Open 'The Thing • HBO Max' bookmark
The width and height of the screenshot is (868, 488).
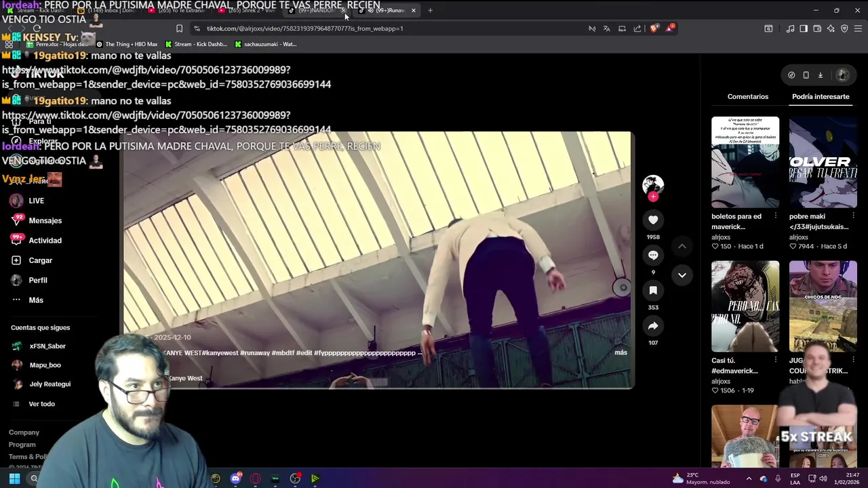[126, 44]
